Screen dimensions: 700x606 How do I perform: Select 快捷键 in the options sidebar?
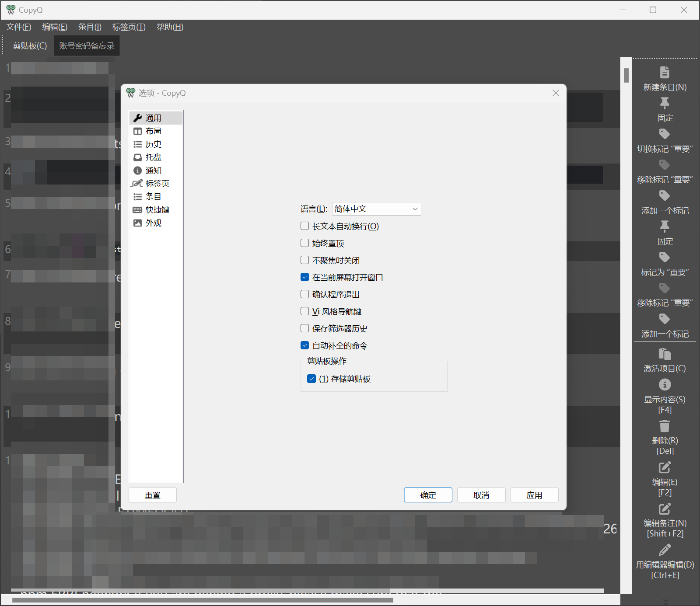156,210
